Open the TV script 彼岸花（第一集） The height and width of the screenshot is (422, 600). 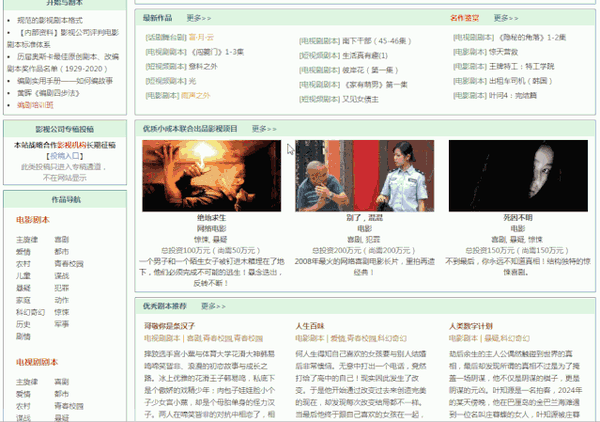370,70
